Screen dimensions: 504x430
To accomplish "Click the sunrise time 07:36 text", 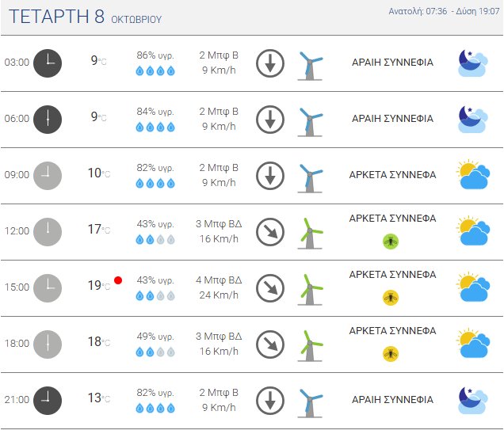I will (434, 11).
